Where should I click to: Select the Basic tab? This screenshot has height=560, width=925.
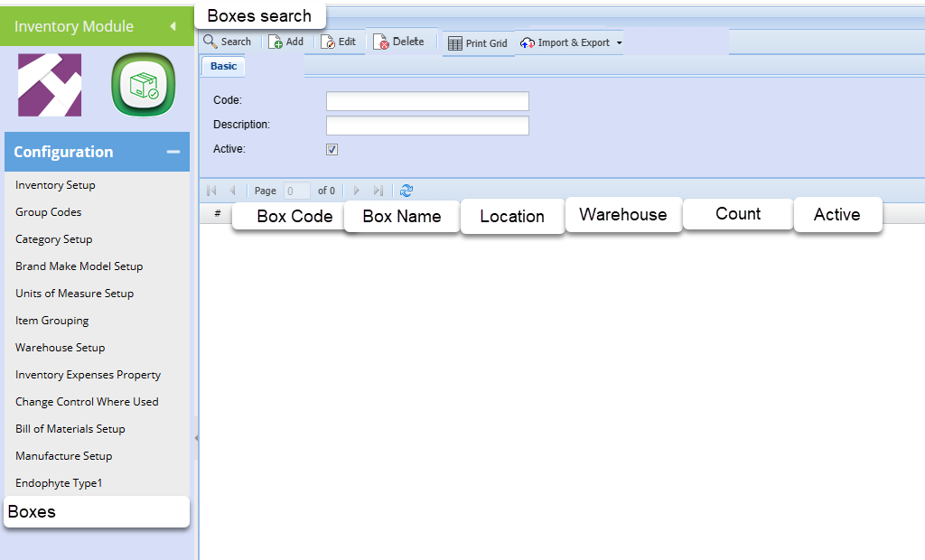[x=223, y=66]
